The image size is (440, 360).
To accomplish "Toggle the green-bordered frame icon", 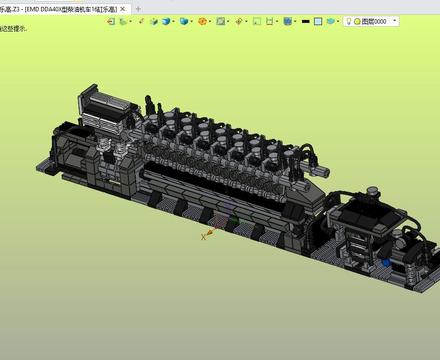I will pyautogui.click(x=257, y=21).
